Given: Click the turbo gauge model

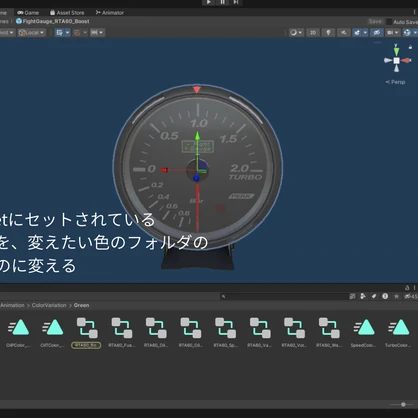Looking at the screenshot, I should (197, 167).
